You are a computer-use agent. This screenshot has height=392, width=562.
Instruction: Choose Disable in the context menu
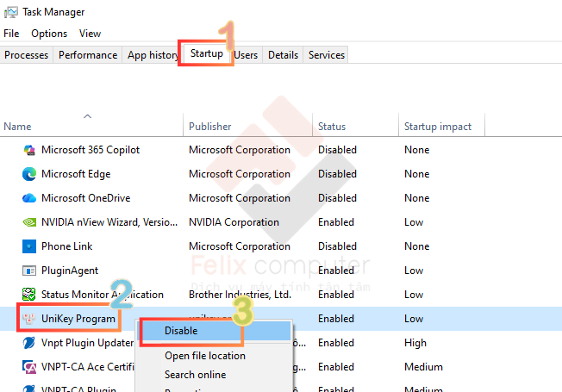181,331
